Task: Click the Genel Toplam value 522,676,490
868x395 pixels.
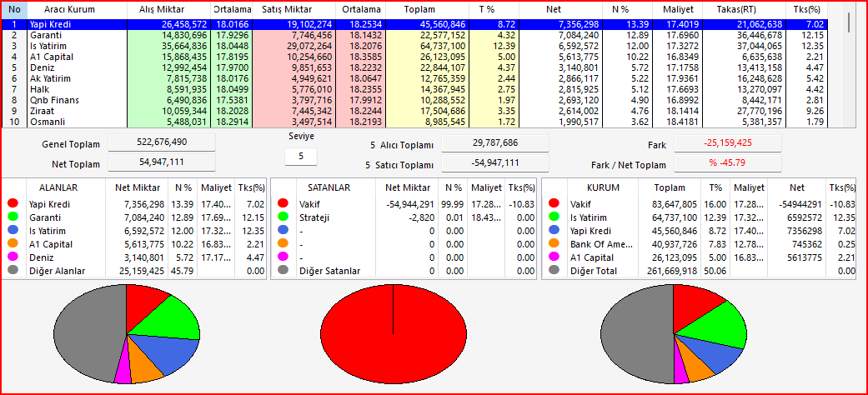Action: [x=162, y=142]
